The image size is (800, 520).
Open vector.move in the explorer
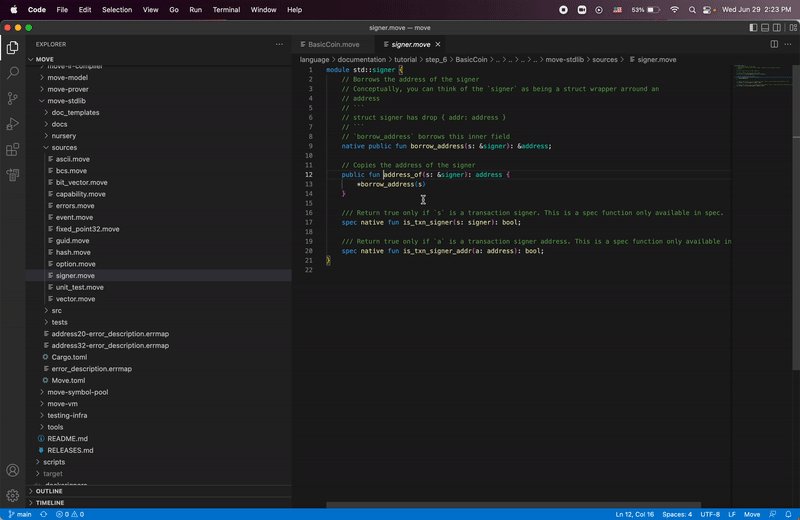75,299
